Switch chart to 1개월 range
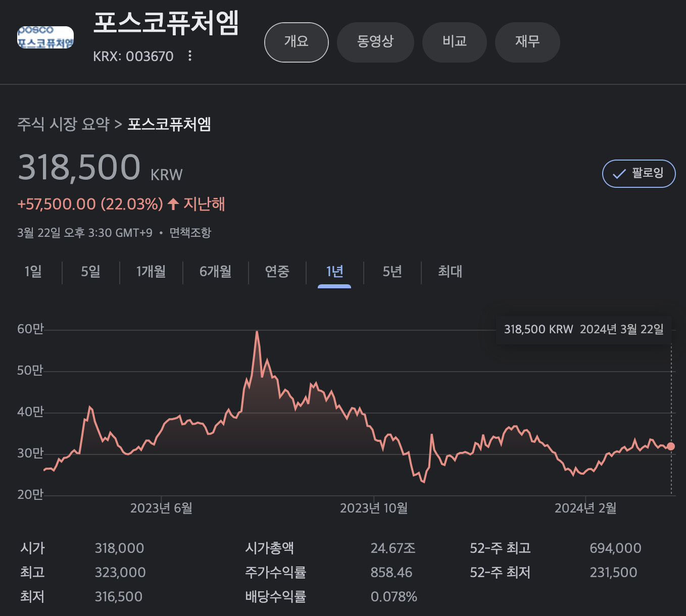Viewport: 686px width, 616px height. (x=151, y=272)
